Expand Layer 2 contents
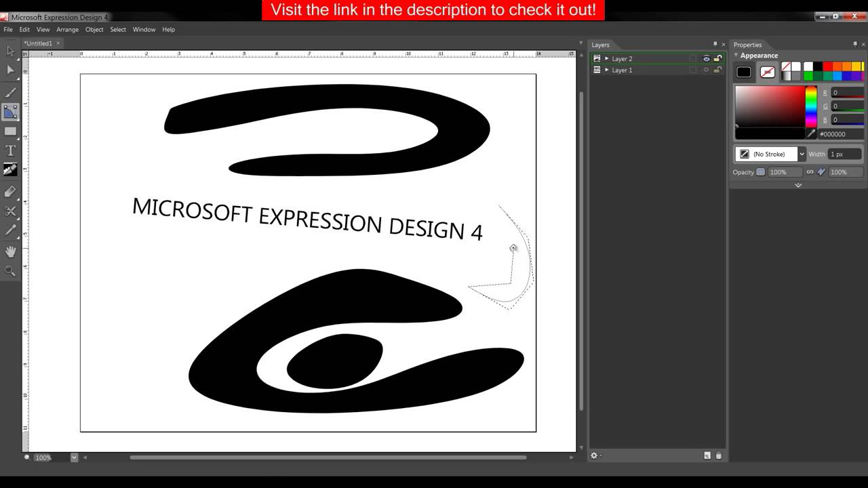Viewport: 868px width, 488px height. [607, 58]
